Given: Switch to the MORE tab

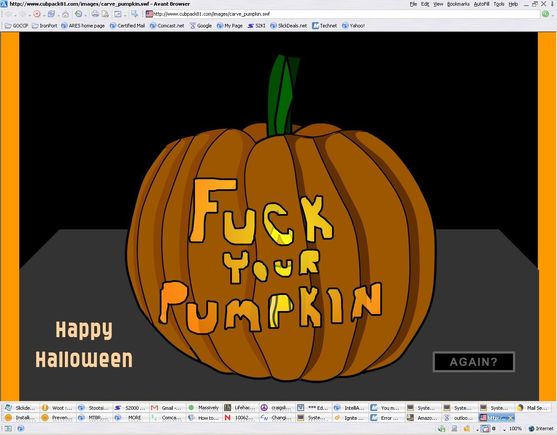Looking at the screenshot, I should (x=131, y=418).
